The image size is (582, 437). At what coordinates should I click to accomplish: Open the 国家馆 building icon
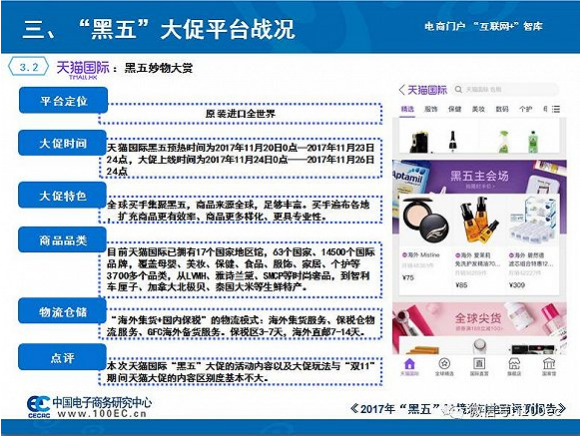[549, 367]
